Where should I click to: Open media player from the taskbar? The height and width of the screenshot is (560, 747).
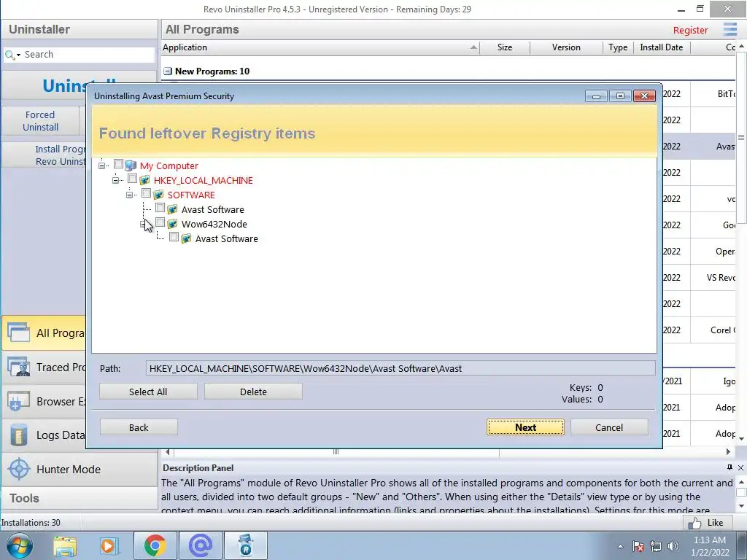pyautogui.click(x=108, y=545)
